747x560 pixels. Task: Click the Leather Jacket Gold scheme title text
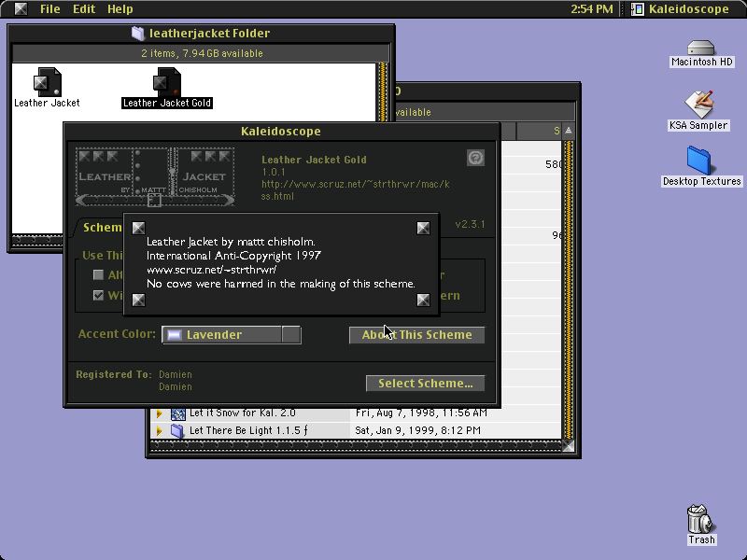click(x=314, y=160)
